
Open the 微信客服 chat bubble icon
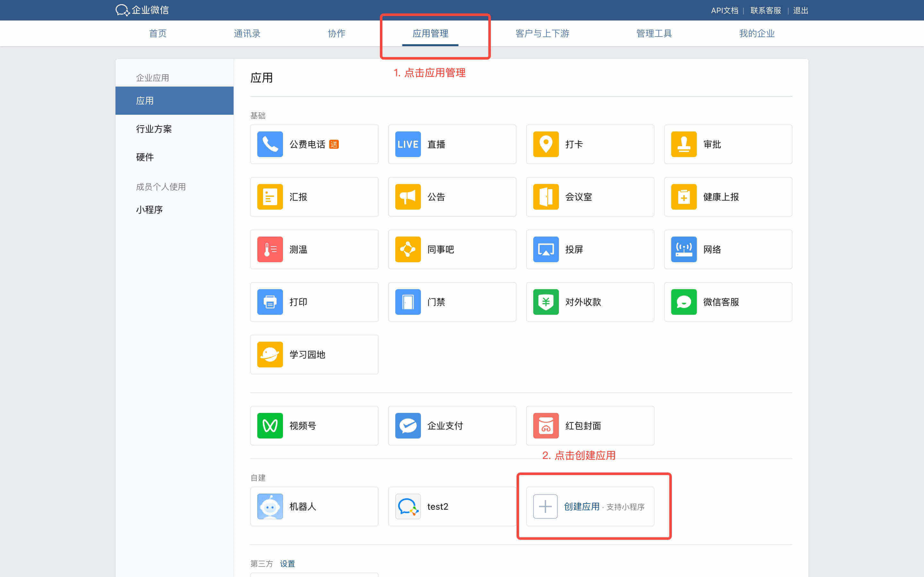click(x=683, y=302)
